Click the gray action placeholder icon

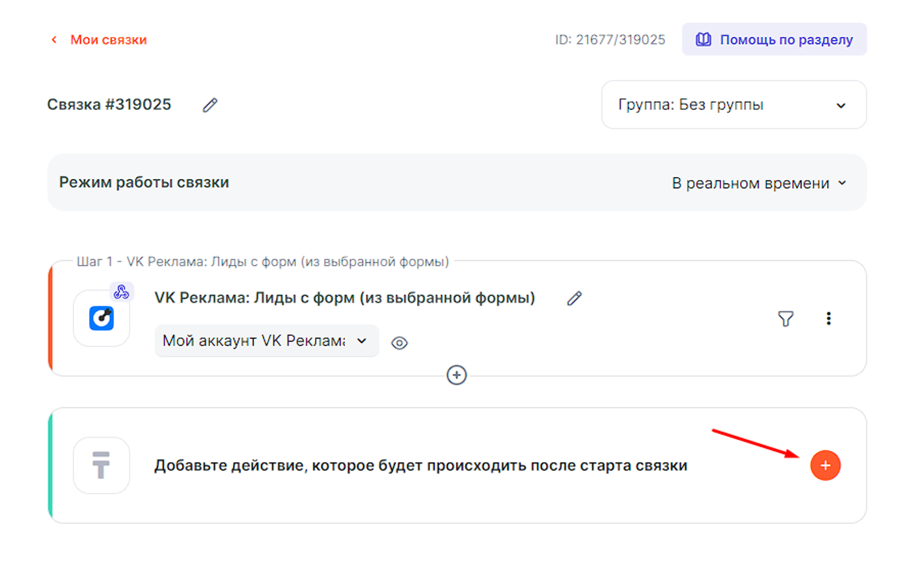tap(102, 465)
